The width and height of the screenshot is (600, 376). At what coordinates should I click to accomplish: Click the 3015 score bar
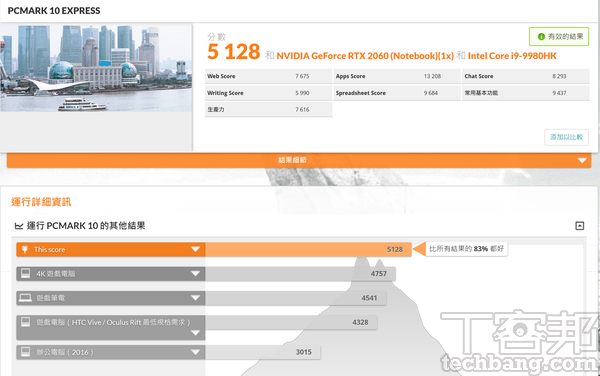pos(263,352)
